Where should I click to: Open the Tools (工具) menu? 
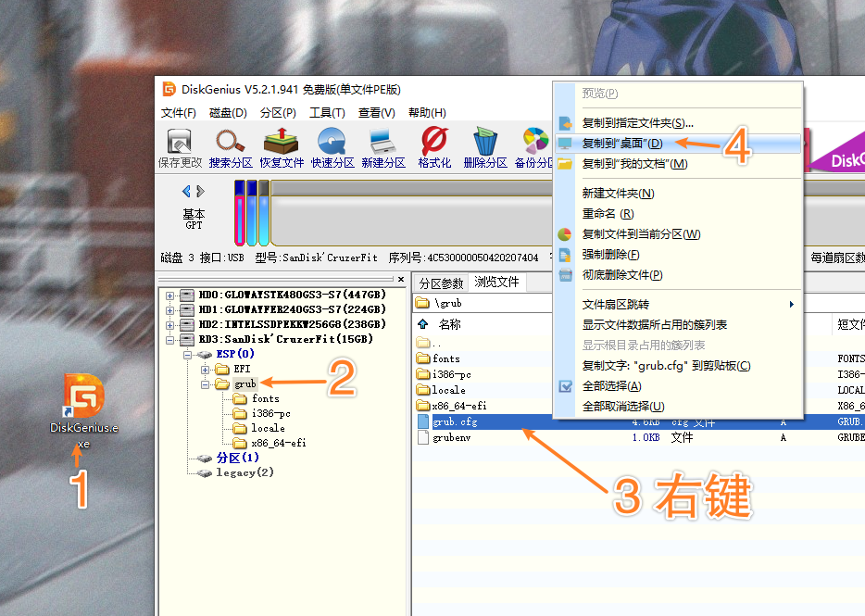point(327,113)
